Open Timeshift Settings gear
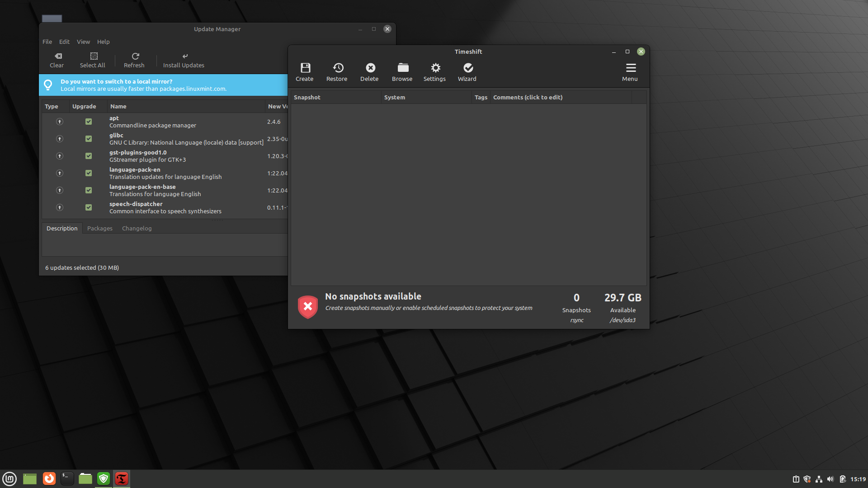The width and height of the screenshot is (868, 488). click(x=434, y=72)
